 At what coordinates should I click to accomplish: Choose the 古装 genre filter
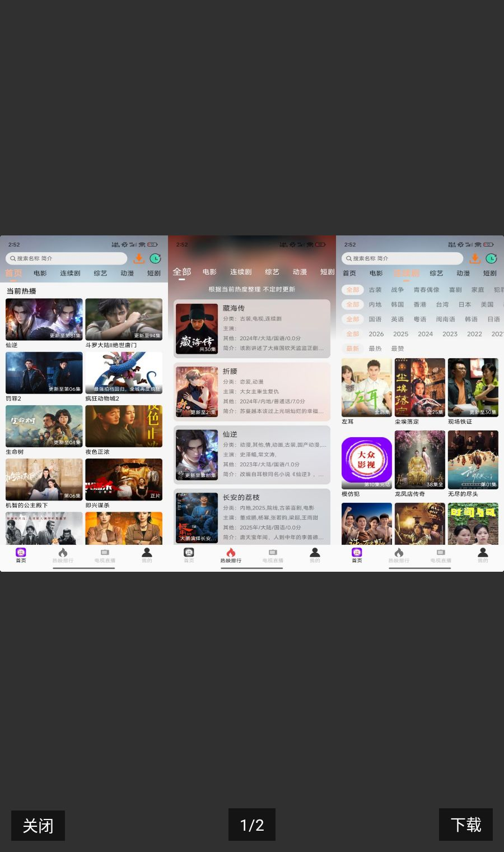click(375, 290)
